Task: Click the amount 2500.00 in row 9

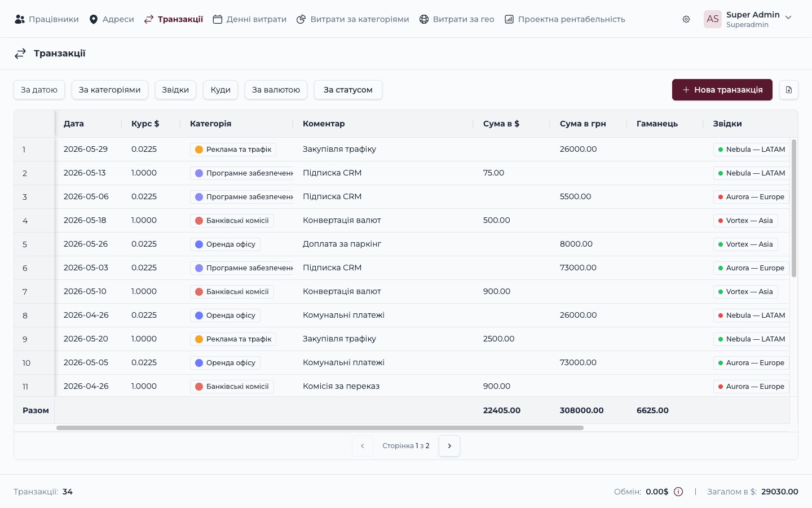Action: click(x=499, y=339)
